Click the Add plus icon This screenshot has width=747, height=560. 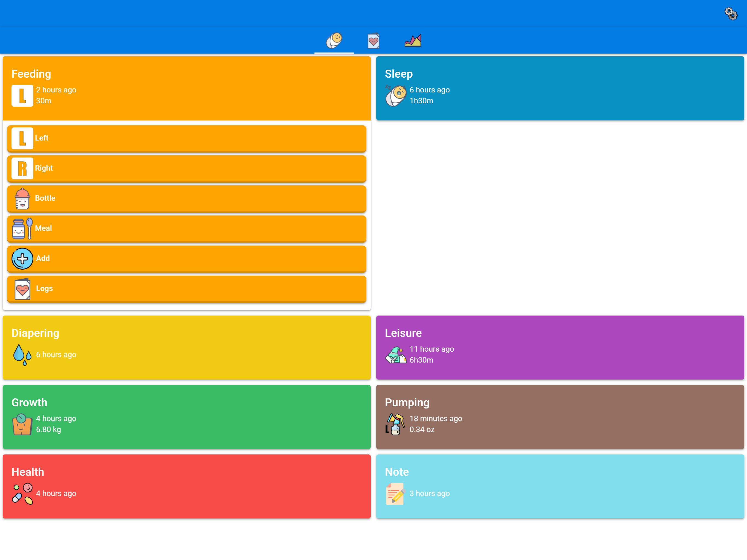click(x=22, y=258)
